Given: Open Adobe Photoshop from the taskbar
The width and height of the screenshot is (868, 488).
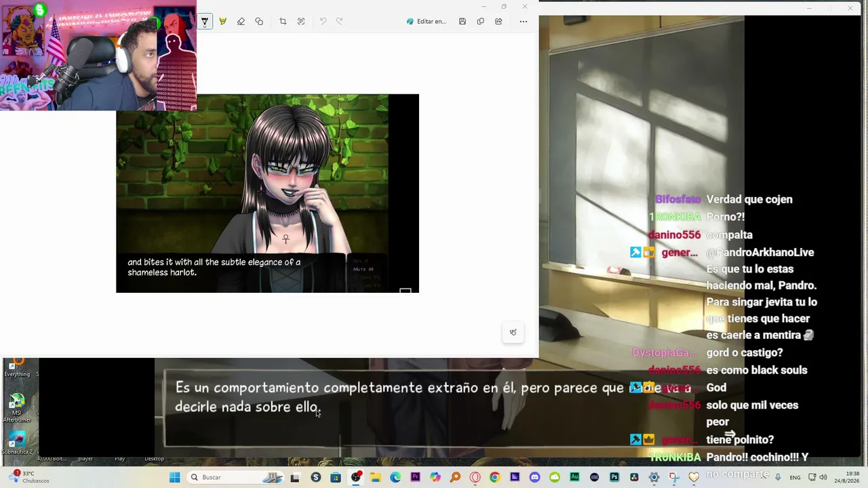Looking at the screenshot, I should [x=614, y=477].
